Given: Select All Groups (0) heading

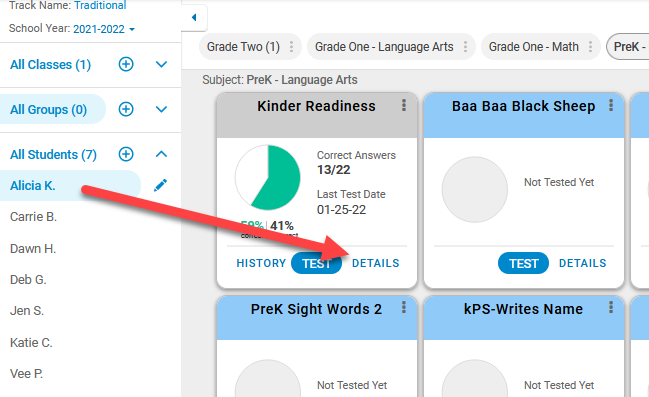Looking at the screenshot, I should [48, 110].
